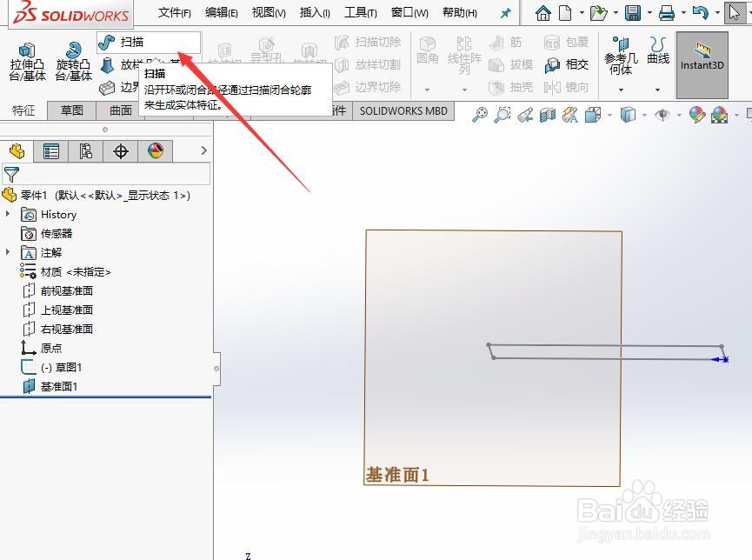
Task: Click the Fillet (圆角) tool
Action: 428,50
